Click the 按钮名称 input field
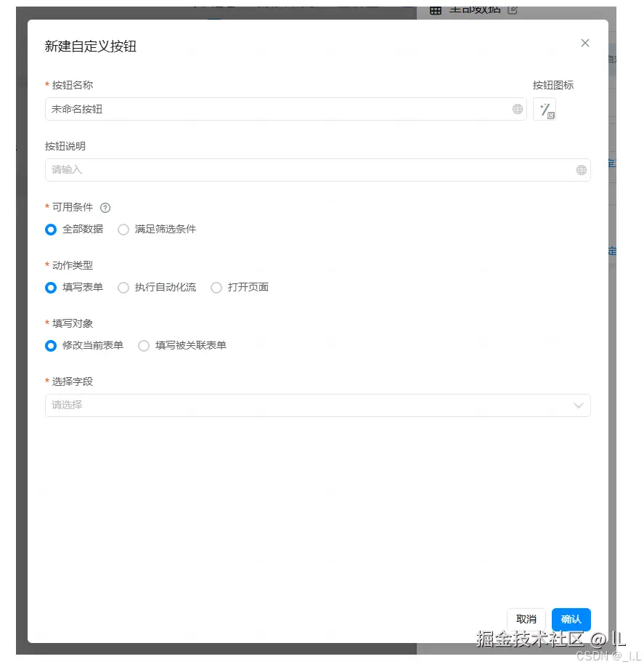The image size is (644, 667). (x=285, y=109)
